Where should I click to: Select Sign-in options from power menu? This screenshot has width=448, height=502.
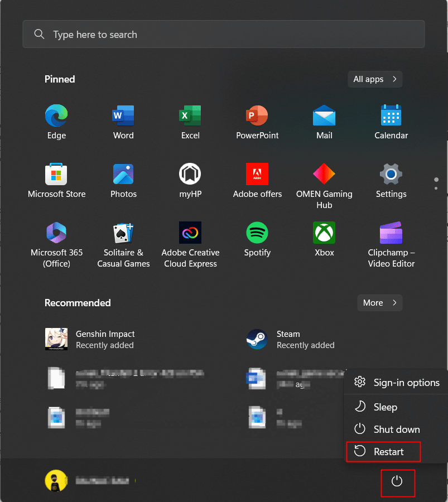click(397, 382)
